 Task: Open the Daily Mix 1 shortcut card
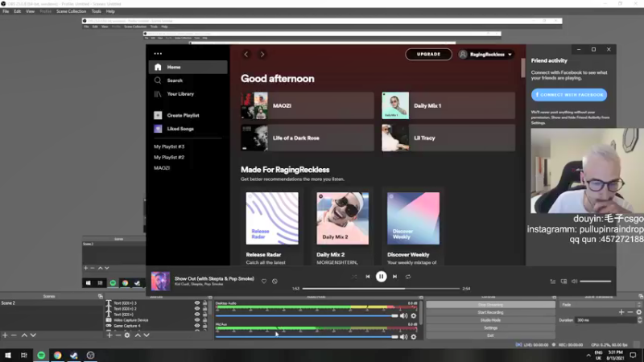448,105
